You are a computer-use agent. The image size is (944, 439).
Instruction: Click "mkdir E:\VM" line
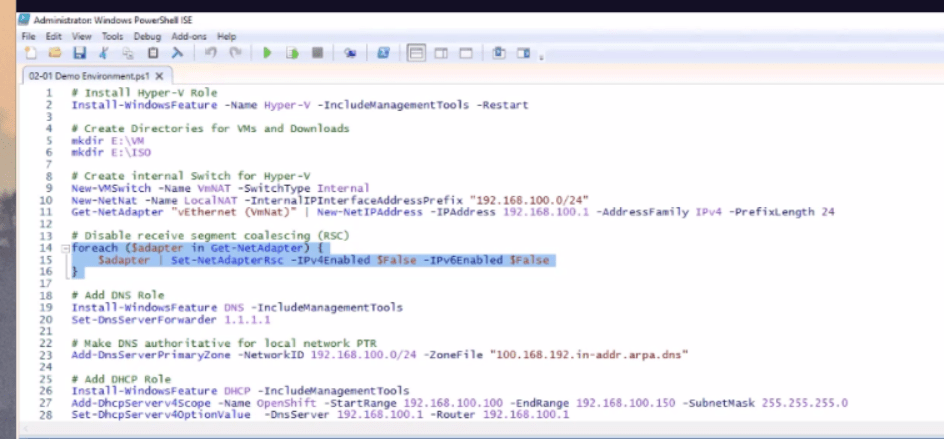(108, 140)
